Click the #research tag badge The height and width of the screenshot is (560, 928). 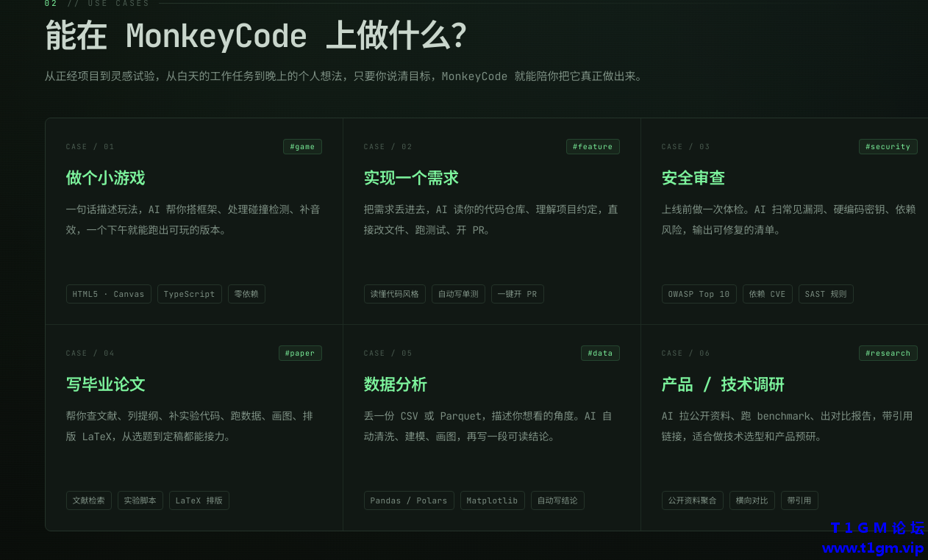pos(888,353)
